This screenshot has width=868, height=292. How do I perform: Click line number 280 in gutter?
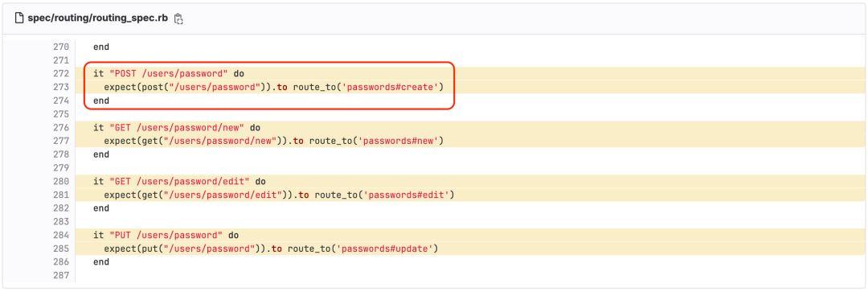click(x=61, y=181)
